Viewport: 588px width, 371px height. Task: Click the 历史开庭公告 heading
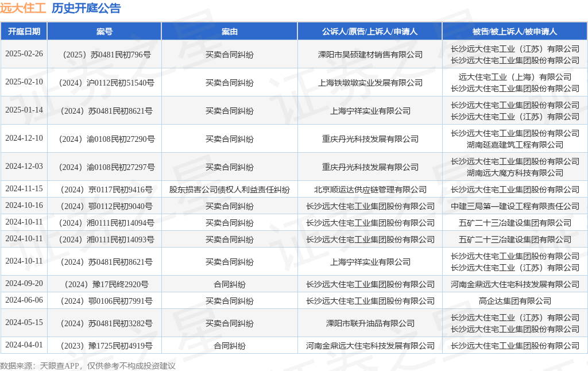pyautogui.click(x=86, y=8)
